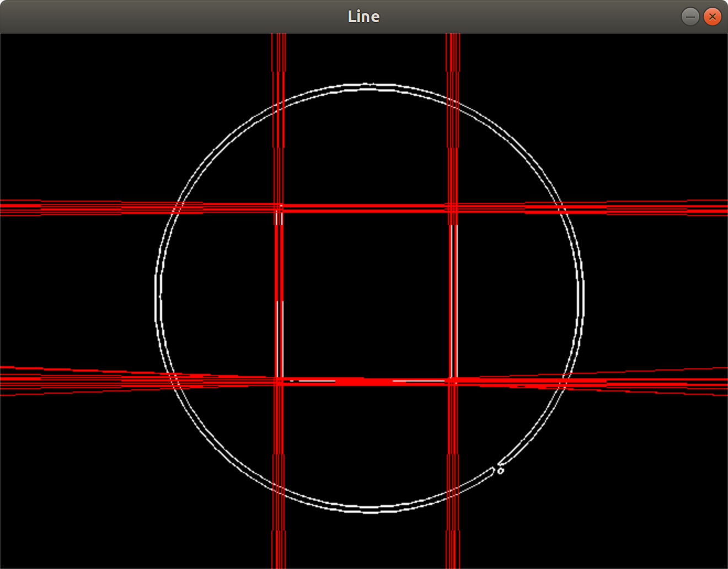Click the bottommost point of the white circle

[370, 511]
